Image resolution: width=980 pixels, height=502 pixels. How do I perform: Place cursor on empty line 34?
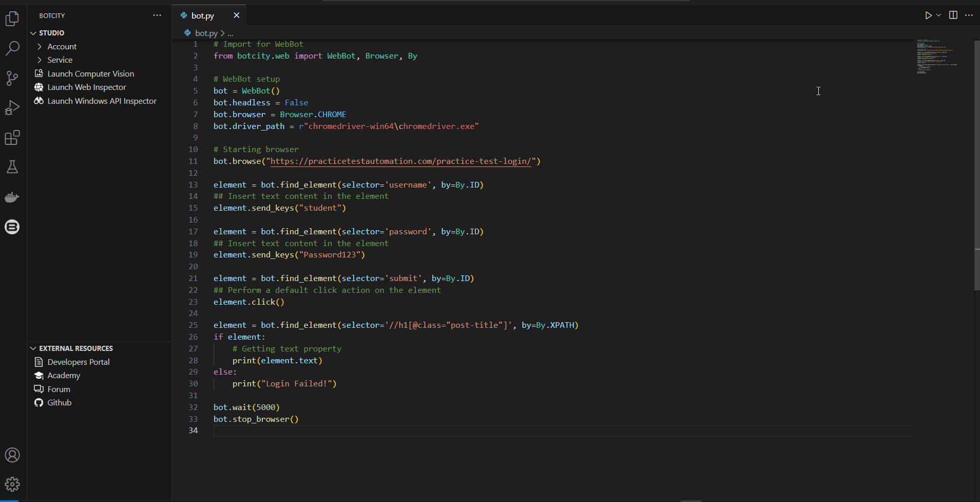coord(563,431)
